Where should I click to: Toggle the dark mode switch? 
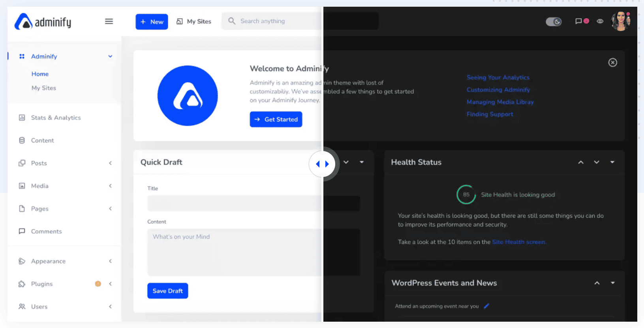554,21
